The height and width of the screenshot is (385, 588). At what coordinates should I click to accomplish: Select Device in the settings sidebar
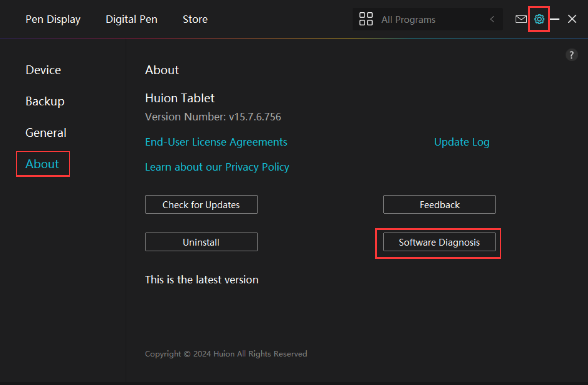(43, 70)
